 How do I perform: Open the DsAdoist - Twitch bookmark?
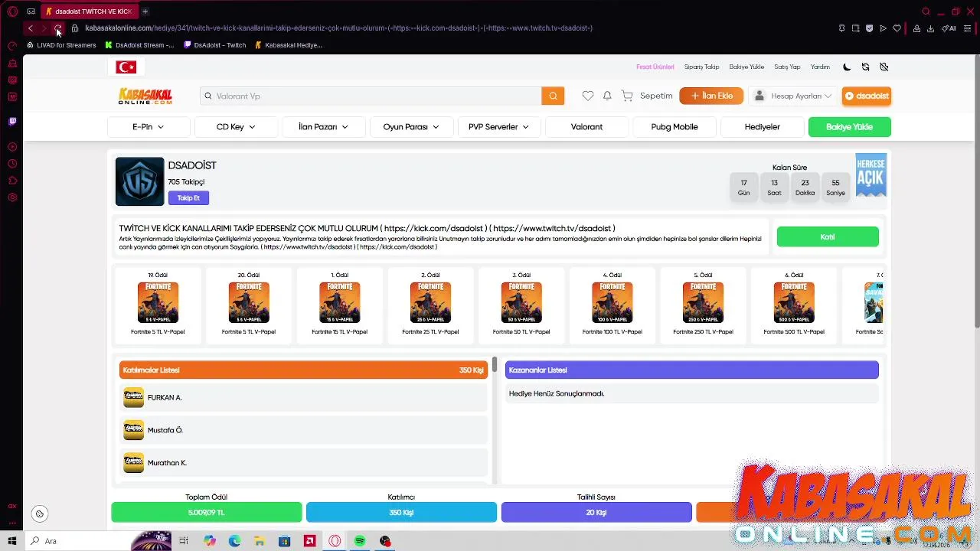click(x=214, y=45)
